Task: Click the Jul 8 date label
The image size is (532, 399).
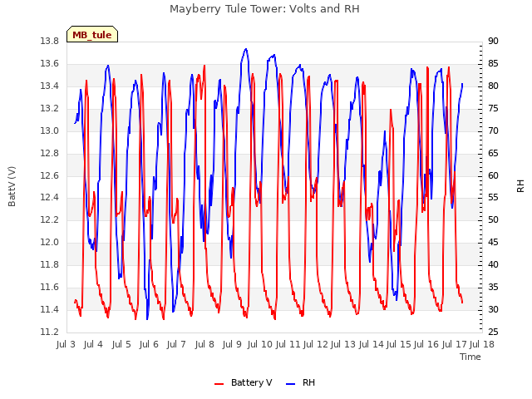Action: [x=204, y=344]
